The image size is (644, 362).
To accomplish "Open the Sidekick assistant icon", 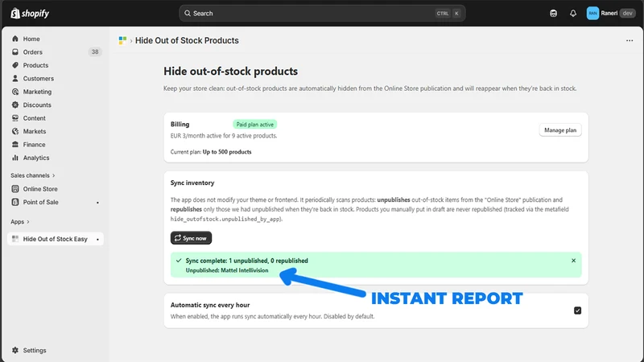I will (553, 13).
